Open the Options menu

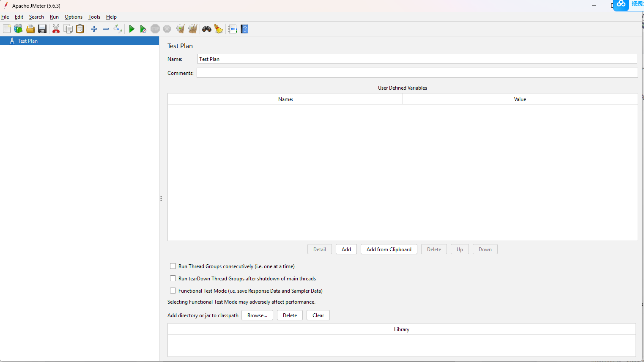coord(74,17)
